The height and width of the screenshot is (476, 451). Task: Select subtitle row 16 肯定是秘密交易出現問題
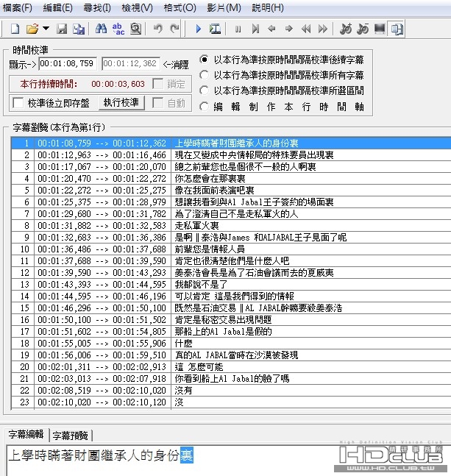coord(231,319)
